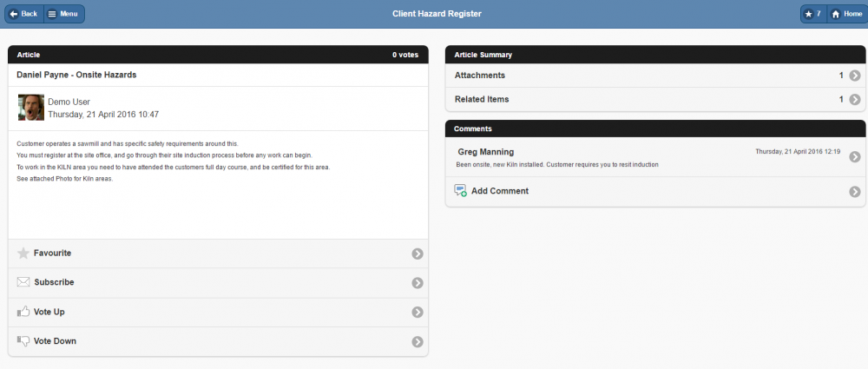Click the Add Comment speech bubble icon
This screenshot has width=868, height=369.
(x=460, y=191)
